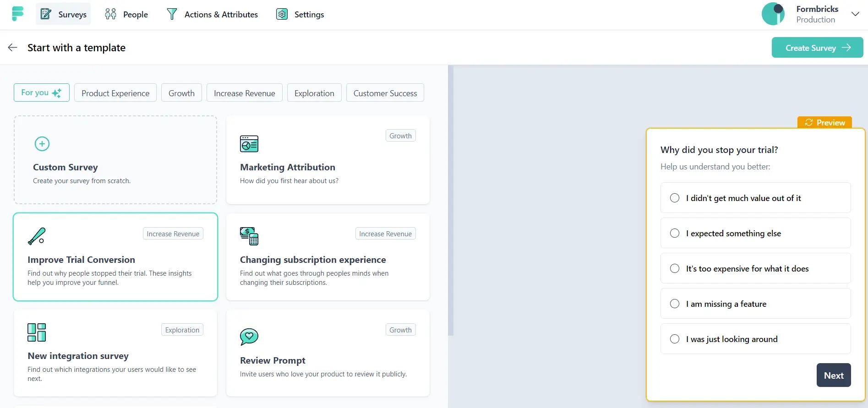Click the money calculator subscription icon
The height and width of the screenshot is (408, 868).
coord(249,236)
